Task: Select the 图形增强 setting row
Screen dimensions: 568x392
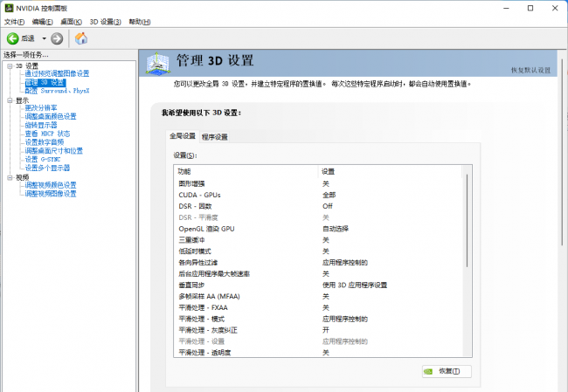Action: (x=318, y=184)
